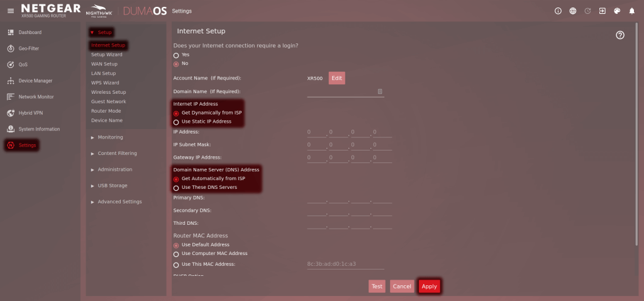Click first octet of Secondary DNS

[x=317, y=210]
